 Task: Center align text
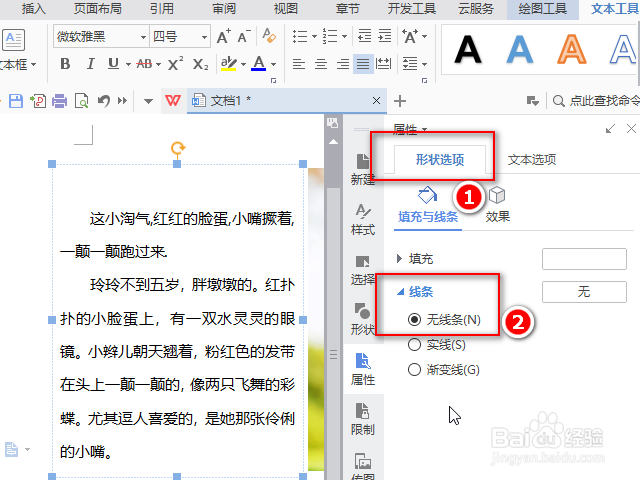click(321, 64)
